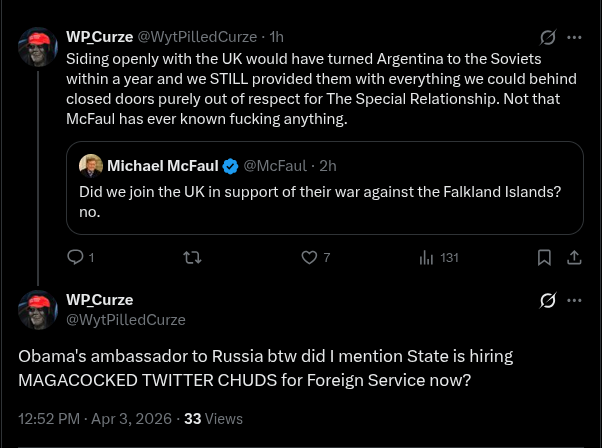The height and width of the screenshot is (448, 602).
Task: Click Grok icon on the second tweet
Action: [547, 300]
